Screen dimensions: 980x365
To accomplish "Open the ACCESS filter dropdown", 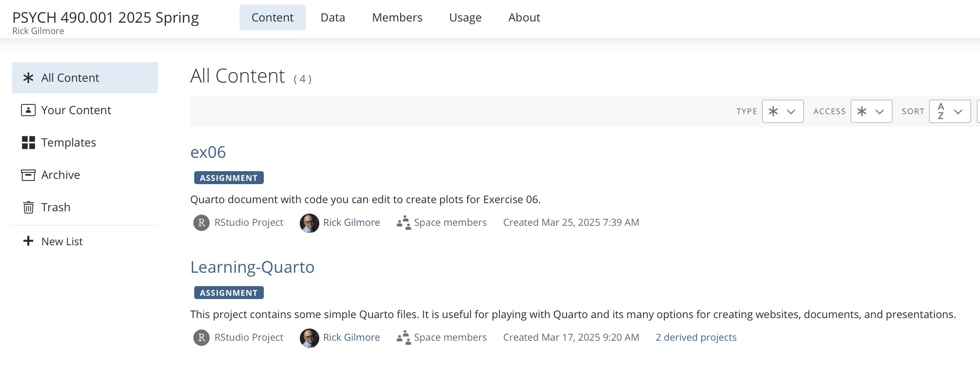I will pos(871,111).
